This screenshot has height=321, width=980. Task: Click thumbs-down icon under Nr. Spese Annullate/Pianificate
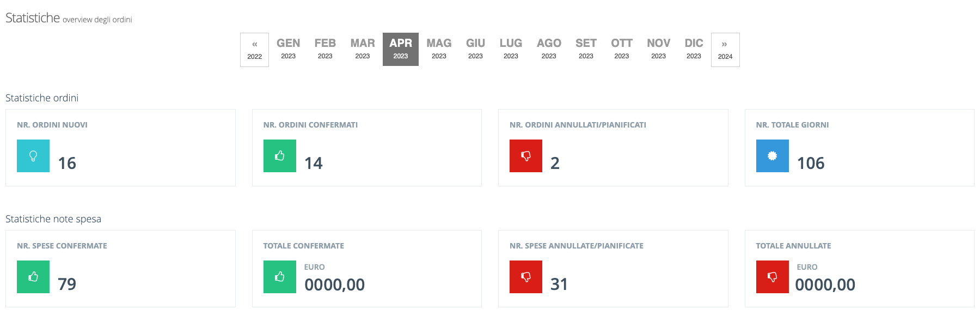pyautogui.click(x=526, y=277)
